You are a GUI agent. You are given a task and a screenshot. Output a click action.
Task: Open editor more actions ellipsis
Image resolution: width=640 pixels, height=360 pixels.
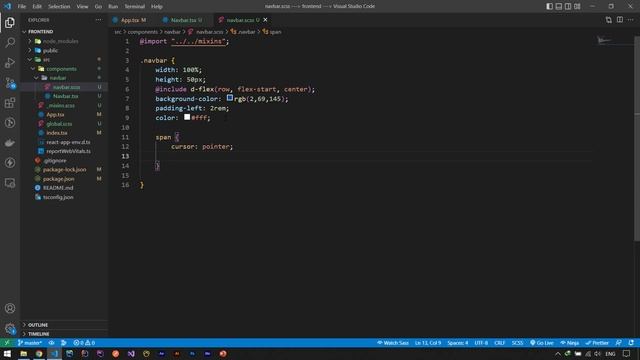pos(631,20)
